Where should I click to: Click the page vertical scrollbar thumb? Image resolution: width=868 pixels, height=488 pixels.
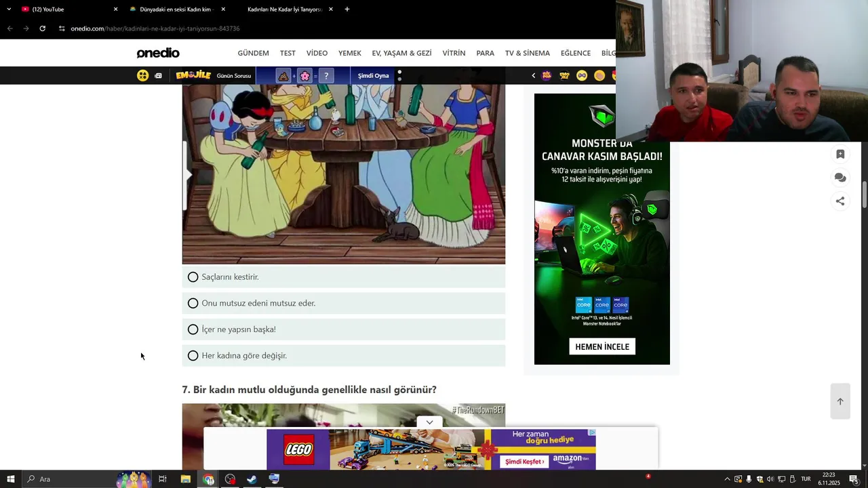(x=865, y=195)
